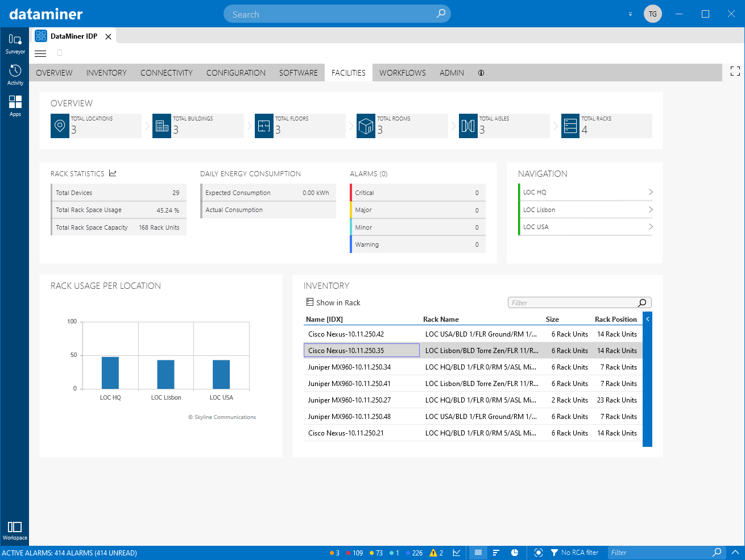Open the Activity sidebar panel
Viewport: 745px width, 560px height.
(x=15, y=74)
